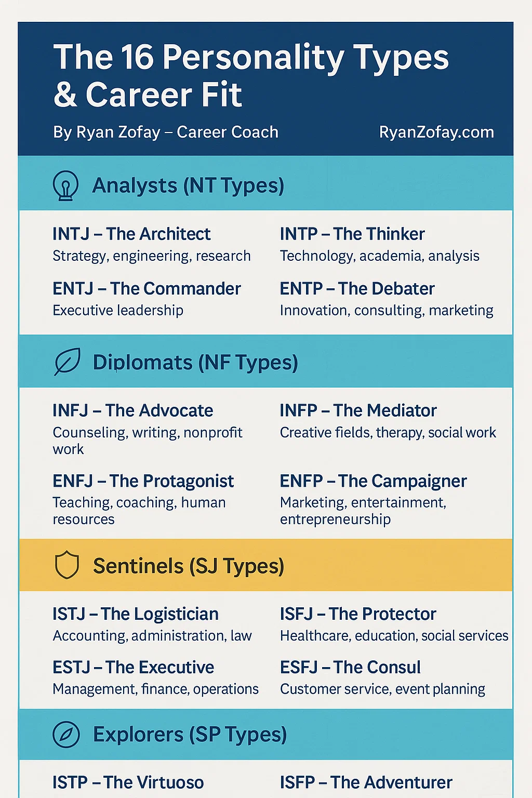The width and height of the screenshot is (532, 798).
Task: Click the ESFJ – The Consul heading
Action: click(x=350, y=668)
